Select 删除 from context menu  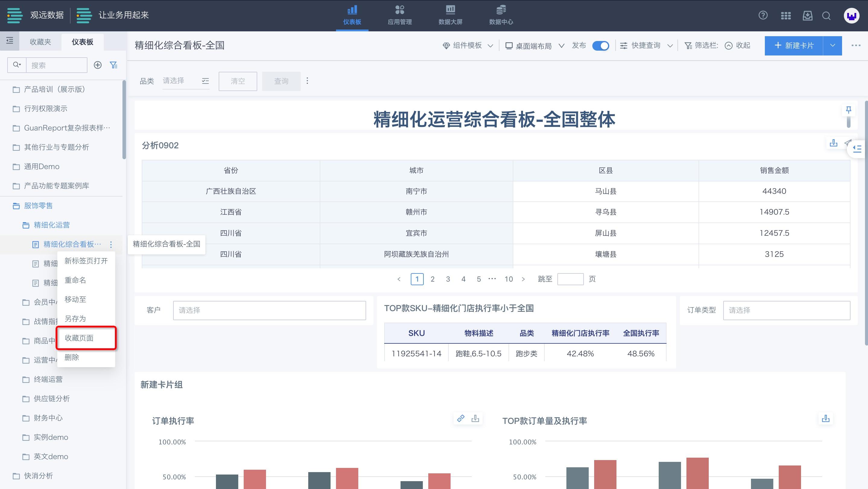pyautogui.click(x=86, y=357)
